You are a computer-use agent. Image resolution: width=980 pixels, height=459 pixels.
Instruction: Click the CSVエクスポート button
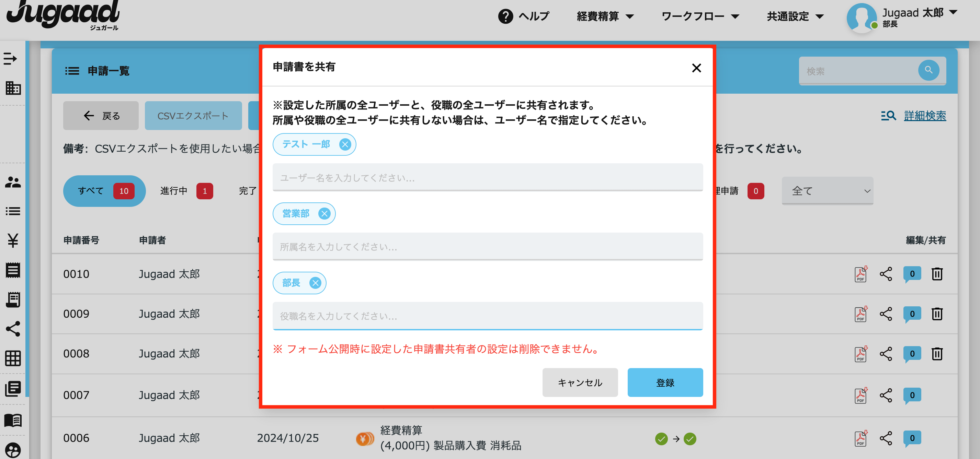point(193,116)
